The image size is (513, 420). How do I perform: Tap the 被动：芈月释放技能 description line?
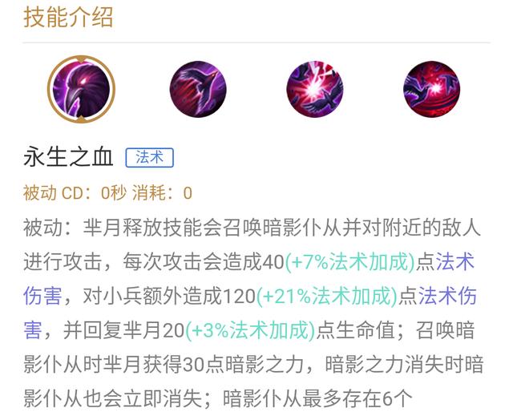tap(252, 228)
